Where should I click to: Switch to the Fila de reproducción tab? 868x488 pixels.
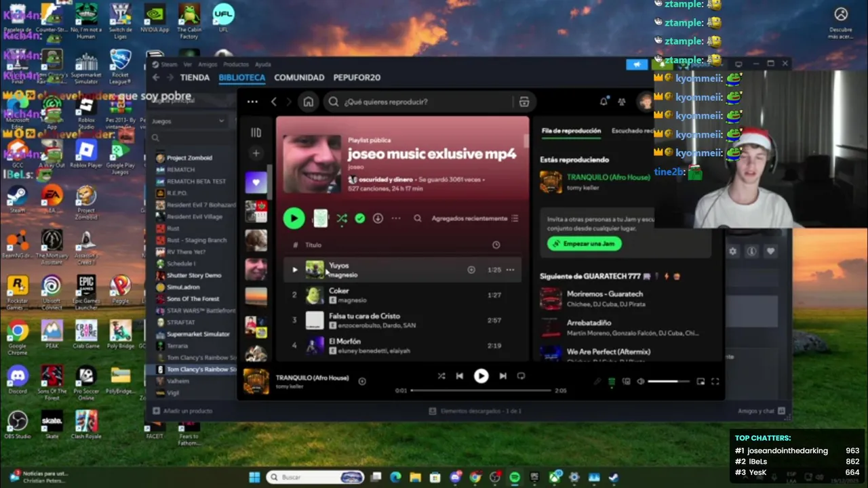tap(571, 131)
